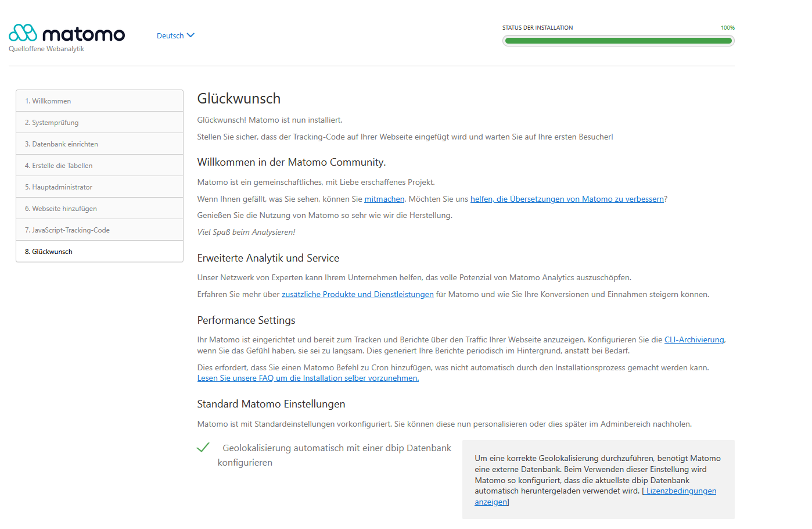Open the FAQ link about installing Cron
This screenshot has height=529, width=812.
point(308,378)
